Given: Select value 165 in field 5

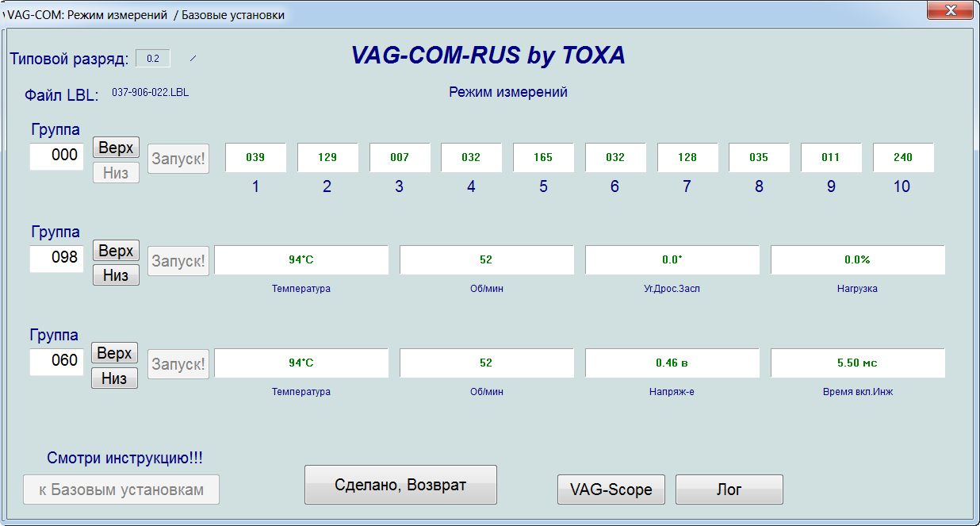Looking at the screenshot, I should 543,157.
